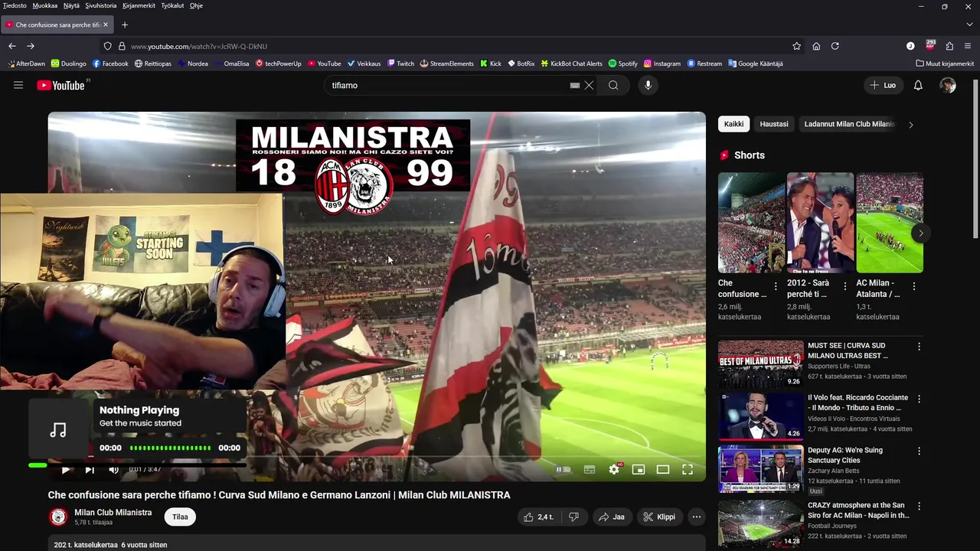Open the Che confusione short thumbnail
This screenshot has height=551, width=980.
(x=751, y=222)
